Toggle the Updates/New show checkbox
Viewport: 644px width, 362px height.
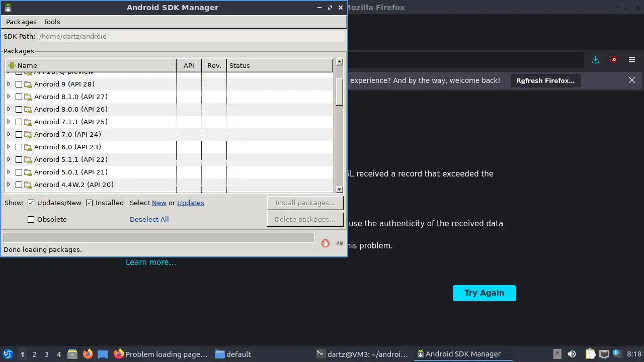(31, 203)
